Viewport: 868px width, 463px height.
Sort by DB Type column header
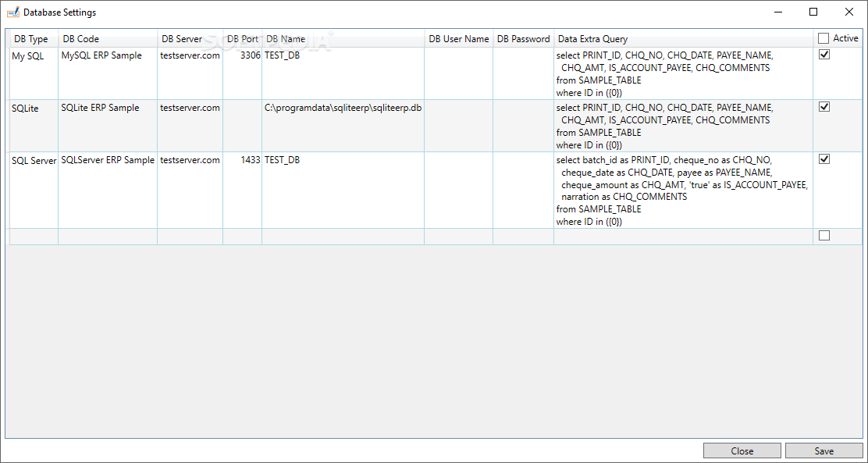tap(34, 39)
